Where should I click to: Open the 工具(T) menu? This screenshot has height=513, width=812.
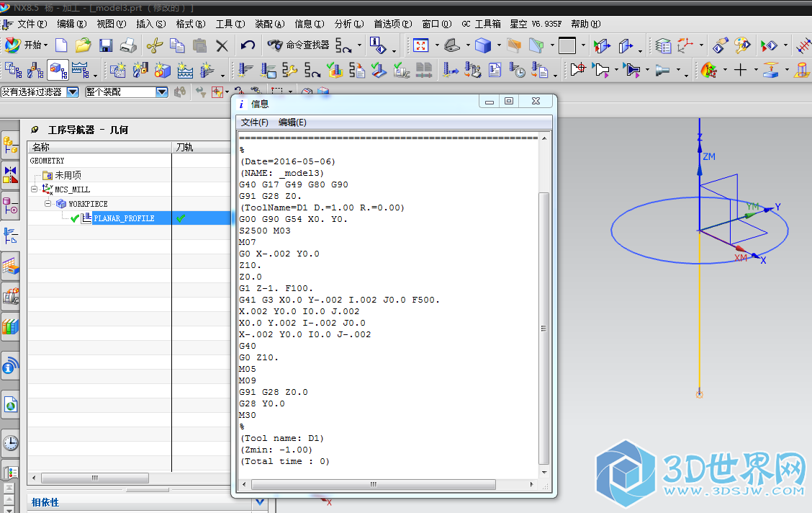coord(230,24)
